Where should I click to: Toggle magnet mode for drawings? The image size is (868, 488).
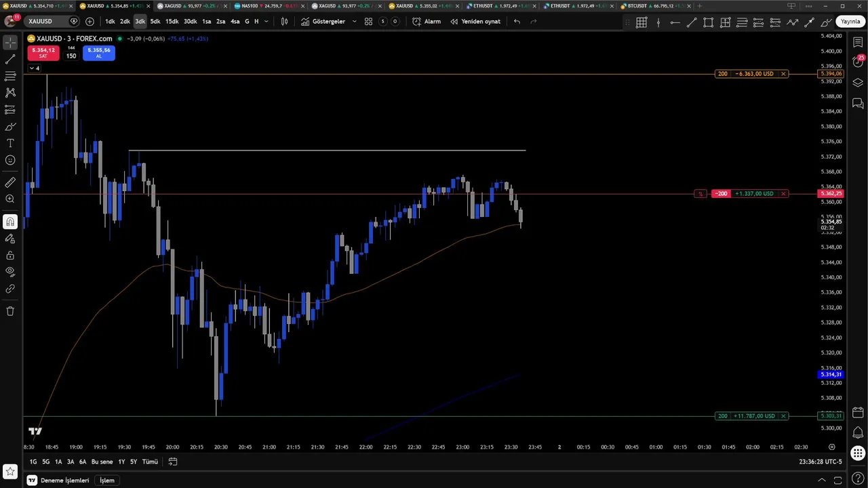coord(10,222)
